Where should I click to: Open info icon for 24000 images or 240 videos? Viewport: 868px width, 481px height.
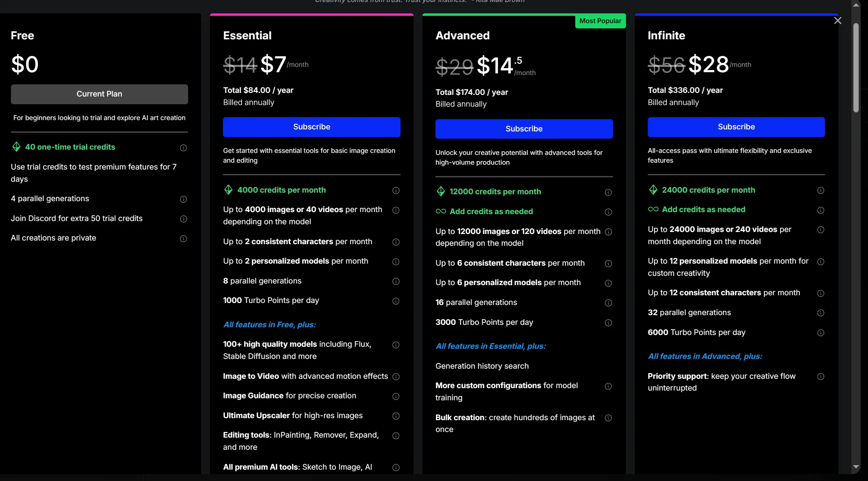[821, 230]
